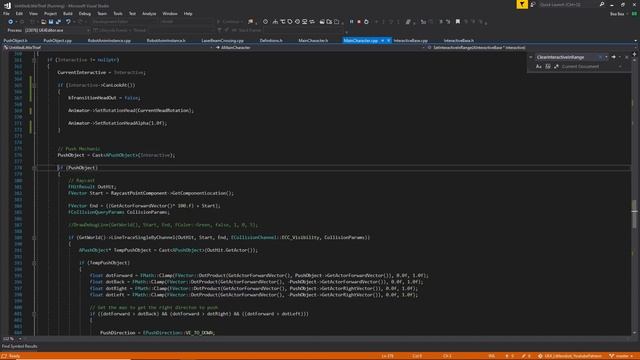The height and width of the screenshot is (360, 640).
Task: Click the Continue debug button
Action: tap(229, 22)
